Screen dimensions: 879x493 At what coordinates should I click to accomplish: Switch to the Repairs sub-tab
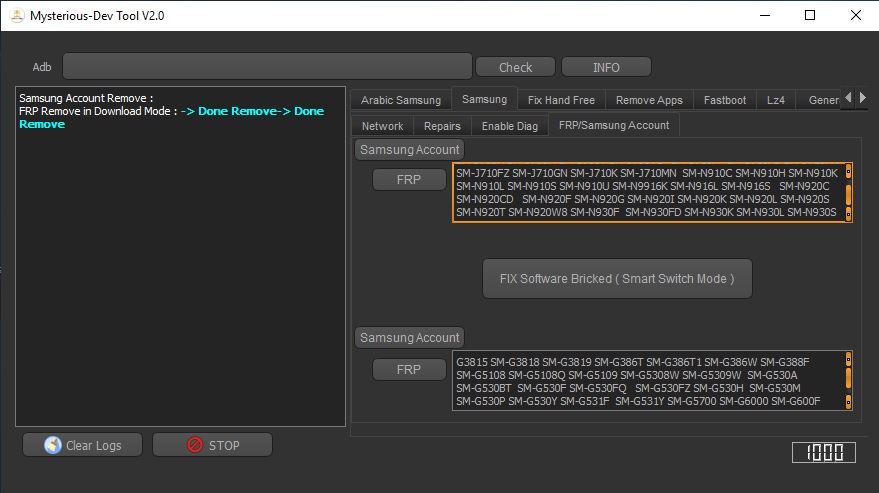tap(442, 126)
